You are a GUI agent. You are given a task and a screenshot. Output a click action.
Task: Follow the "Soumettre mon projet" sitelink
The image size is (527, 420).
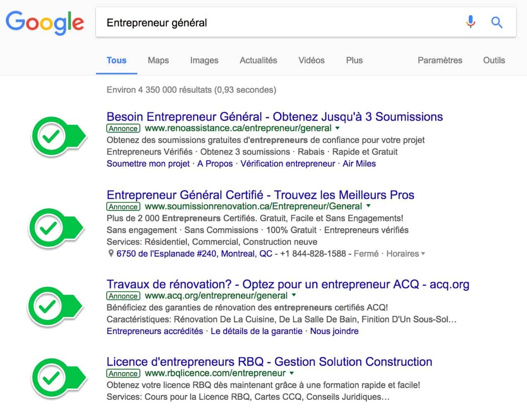pyautogui.click(x=148, y=164)
